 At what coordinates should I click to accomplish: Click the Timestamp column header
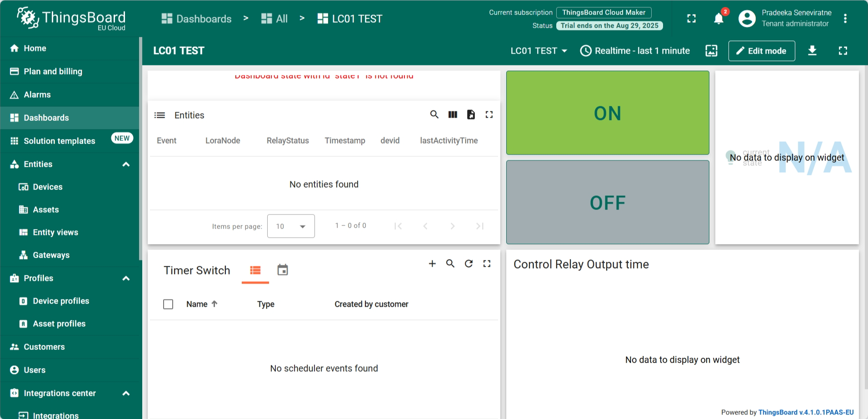coord(345,140)
